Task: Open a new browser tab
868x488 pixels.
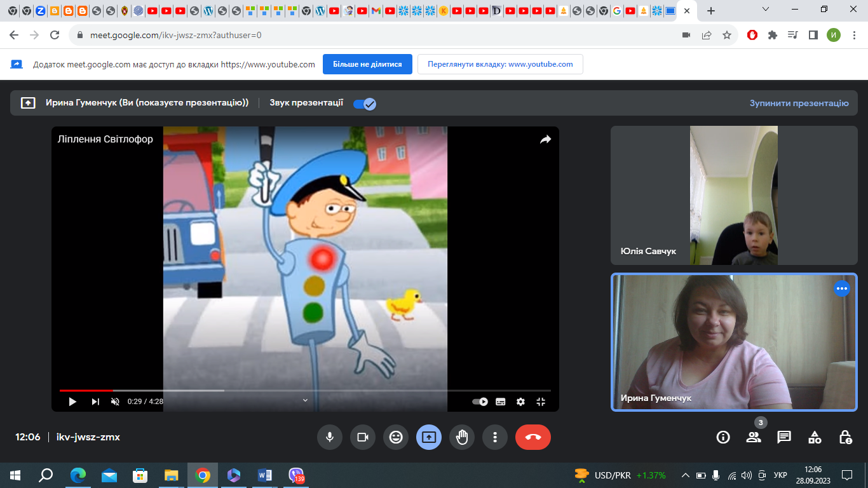Action: (711, 11)
